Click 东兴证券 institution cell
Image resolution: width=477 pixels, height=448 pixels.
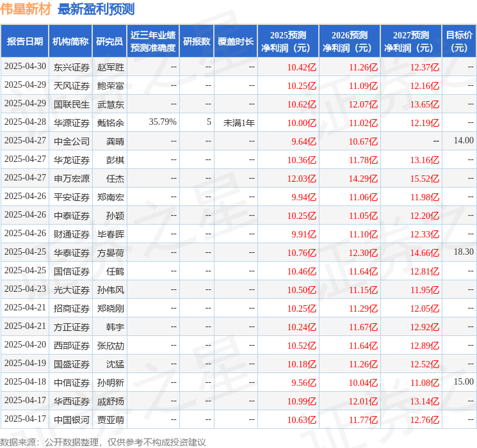(72, 67)
